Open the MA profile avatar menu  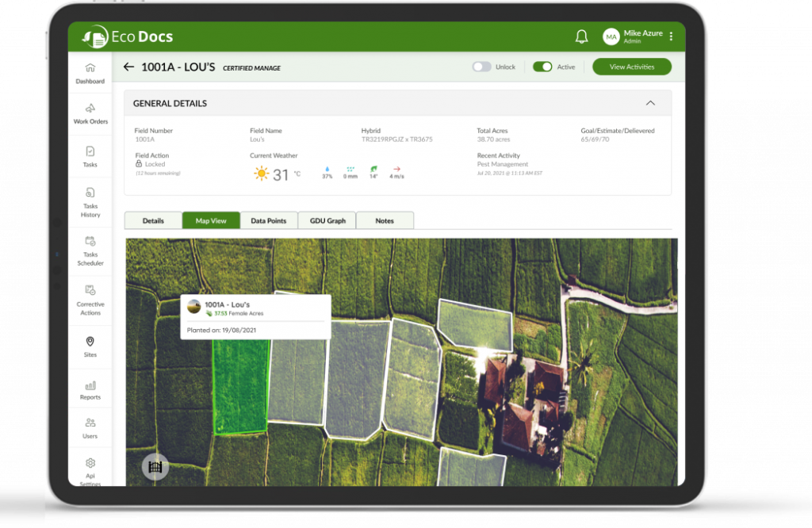click(x=611, y=36)
